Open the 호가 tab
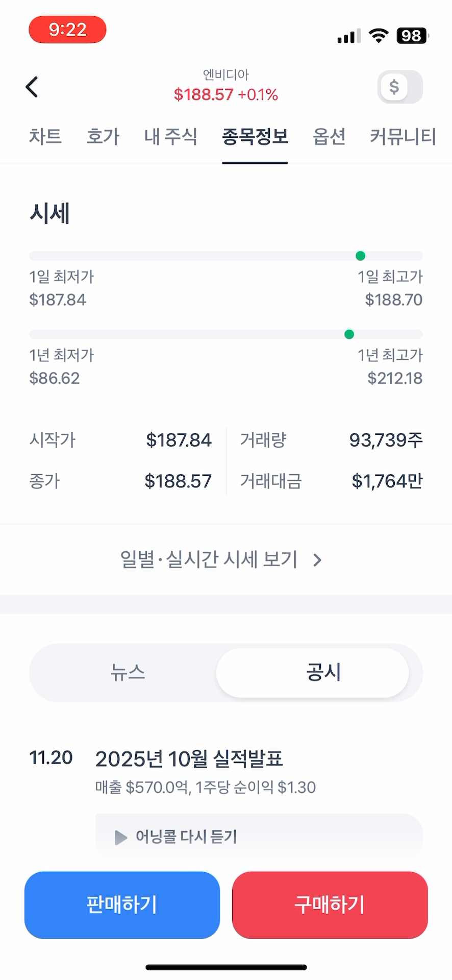Screen dimensions: 452x980 tap(103, 136)
